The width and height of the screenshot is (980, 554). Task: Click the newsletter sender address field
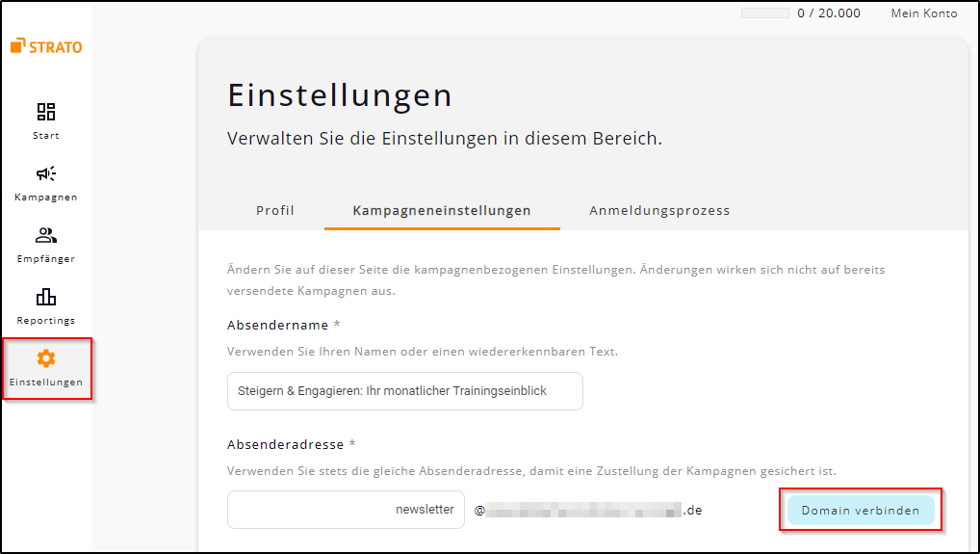(346, 510)
